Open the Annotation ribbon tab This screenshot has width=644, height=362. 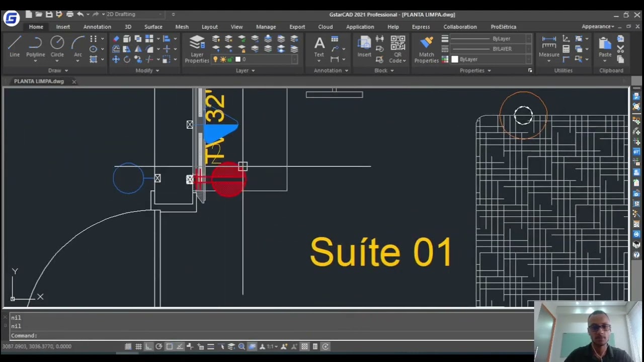pyautogui.click(x=97, y=27)
